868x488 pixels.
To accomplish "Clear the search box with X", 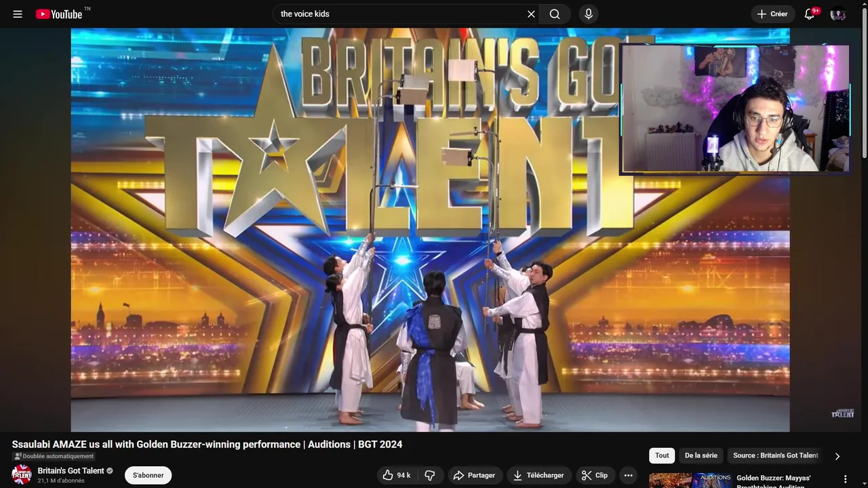I will [x=531, y=14].
